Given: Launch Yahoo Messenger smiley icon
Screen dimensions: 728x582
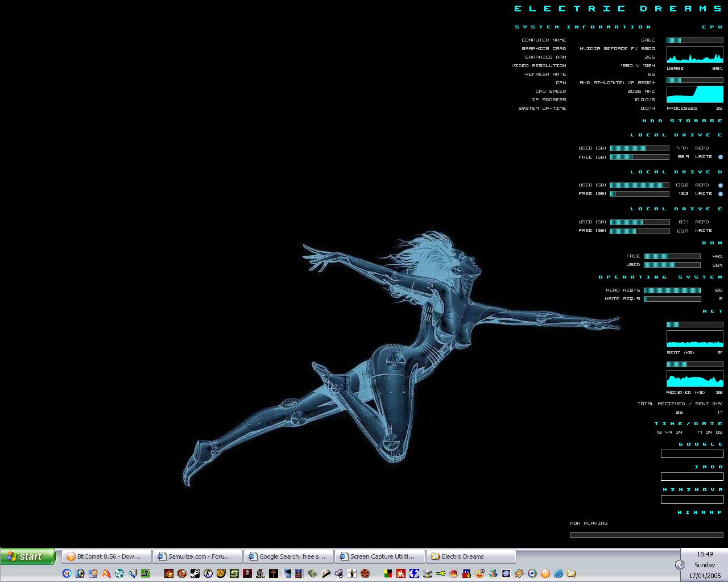Looking at the screenshot, I should [x=480, y=573].
